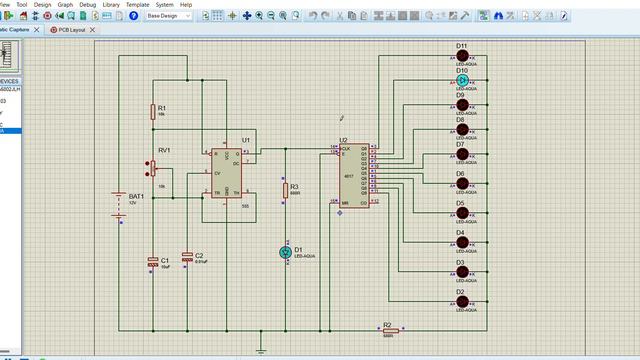Select the highlighted device list entry

pyautogui.click(x=11, y=131)
